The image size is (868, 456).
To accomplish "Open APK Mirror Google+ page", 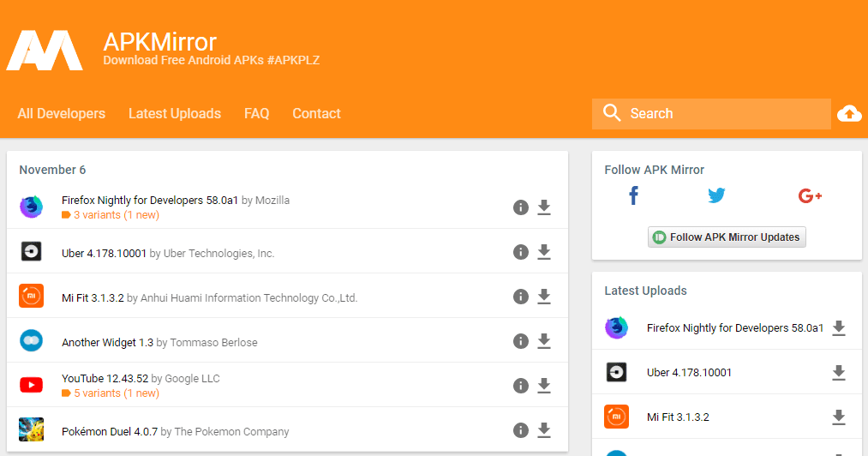I will point(810,195).
